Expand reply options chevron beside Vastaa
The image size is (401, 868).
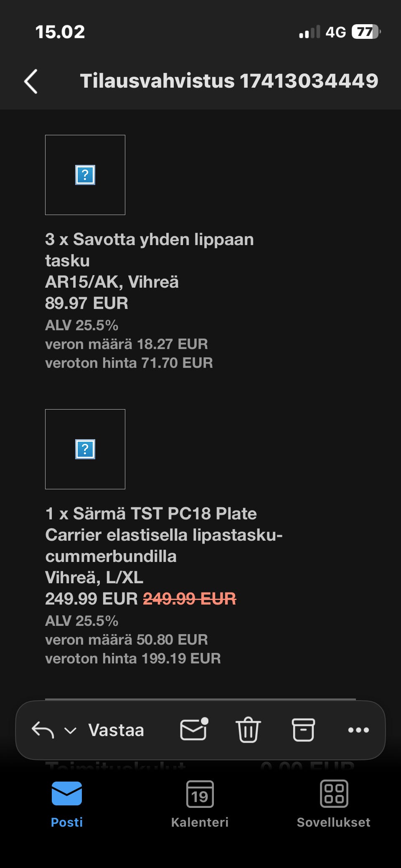(70, 731)
